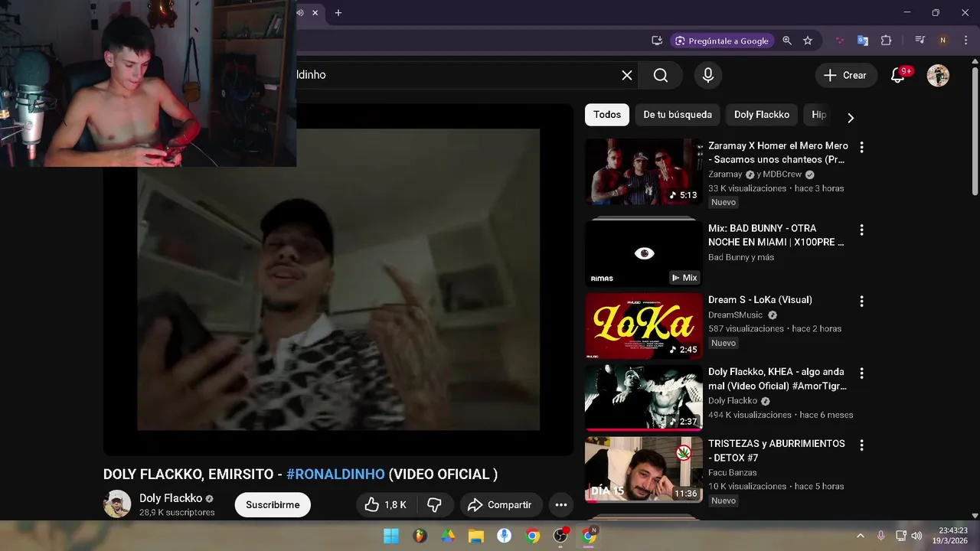980x551 pixels.
Task: Open options for TRISTEZAS y ABURRIMIENTOS video
Action: tap(861, 445)
